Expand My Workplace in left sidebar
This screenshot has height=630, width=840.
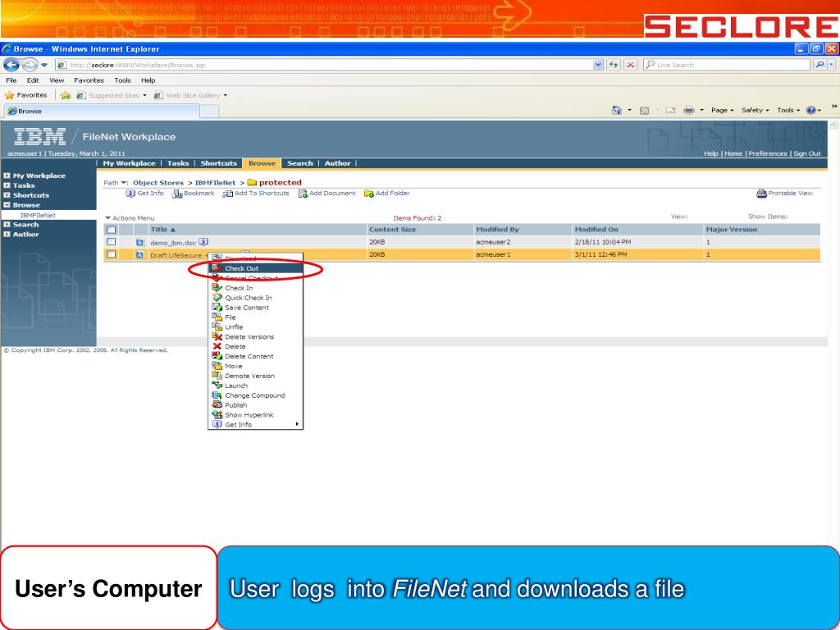pyautogui.click(x=7, y=176)
